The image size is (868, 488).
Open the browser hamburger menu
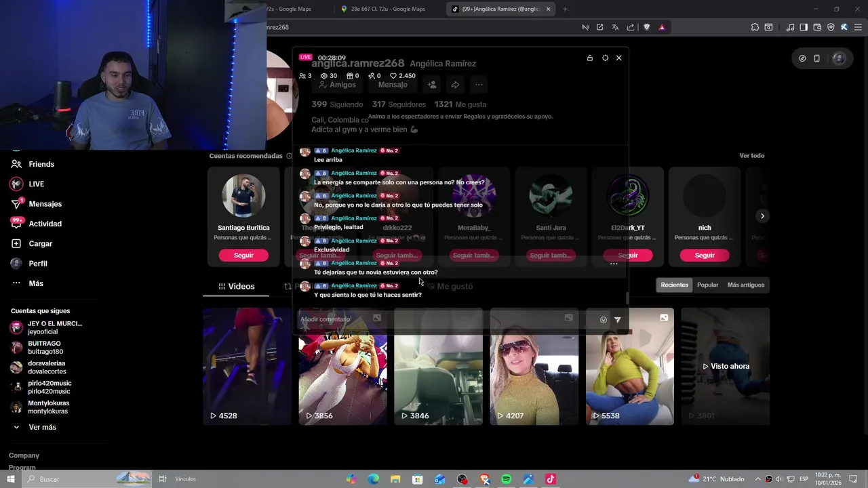[x=857, y=27]
